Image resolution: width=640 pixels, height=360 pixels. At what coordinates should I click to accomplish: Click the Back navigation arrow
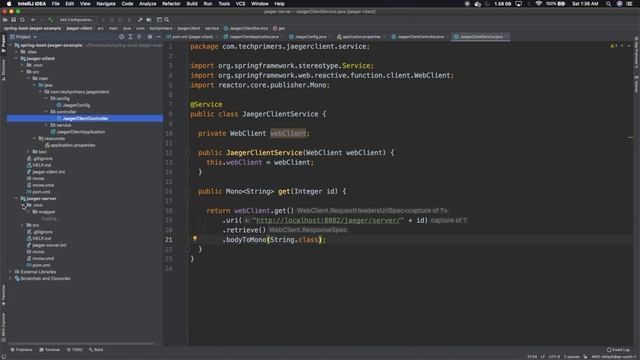tap(33, 20)
